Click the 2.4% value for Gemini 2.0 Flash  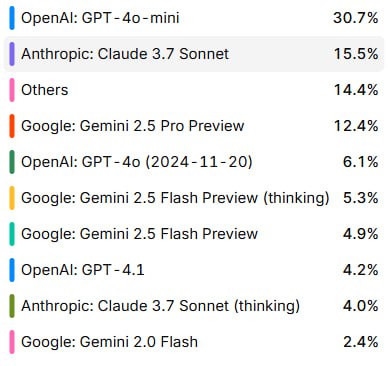click(361, 342)
